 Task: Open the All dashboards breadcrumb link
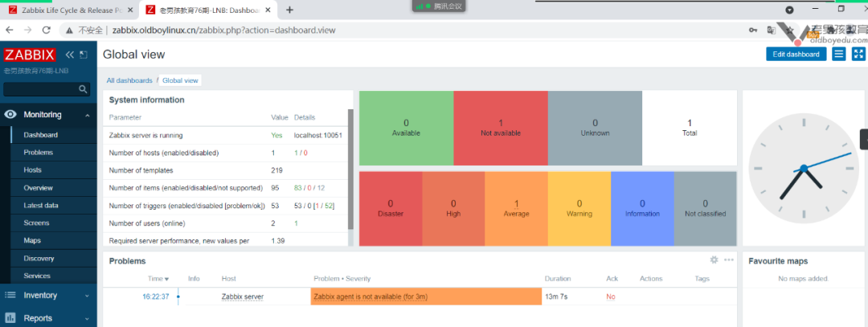point(129,80)
